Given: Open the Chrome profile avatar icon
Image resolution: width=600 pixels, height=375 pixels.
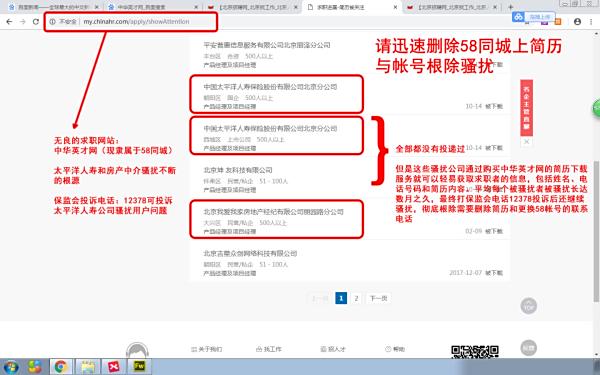Looking at the screenshot, I should (x=577, y=22).
